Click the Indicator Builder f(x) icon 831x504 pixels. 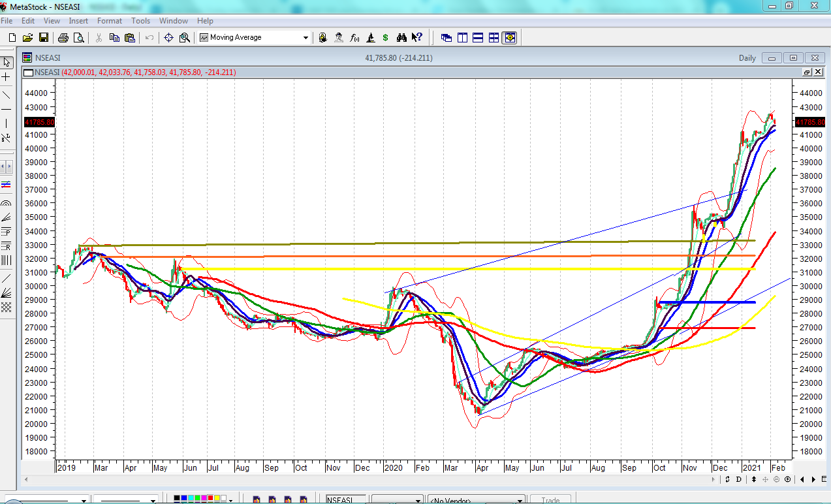tap(354, 38)
